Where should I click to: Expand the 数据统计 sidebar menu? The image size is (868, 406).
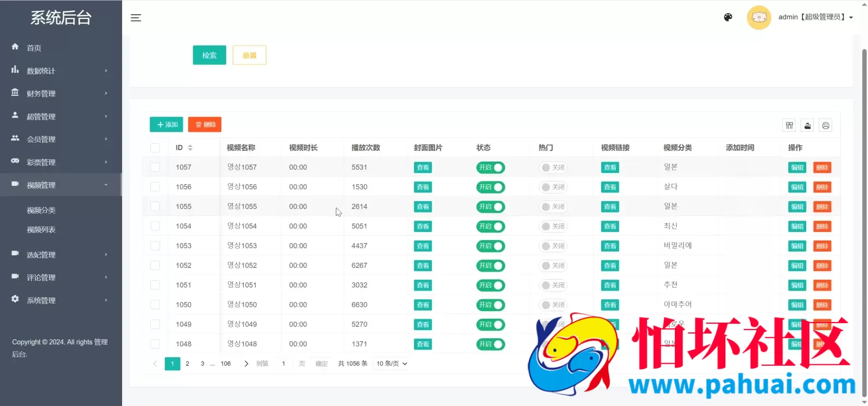click(61, 70)
